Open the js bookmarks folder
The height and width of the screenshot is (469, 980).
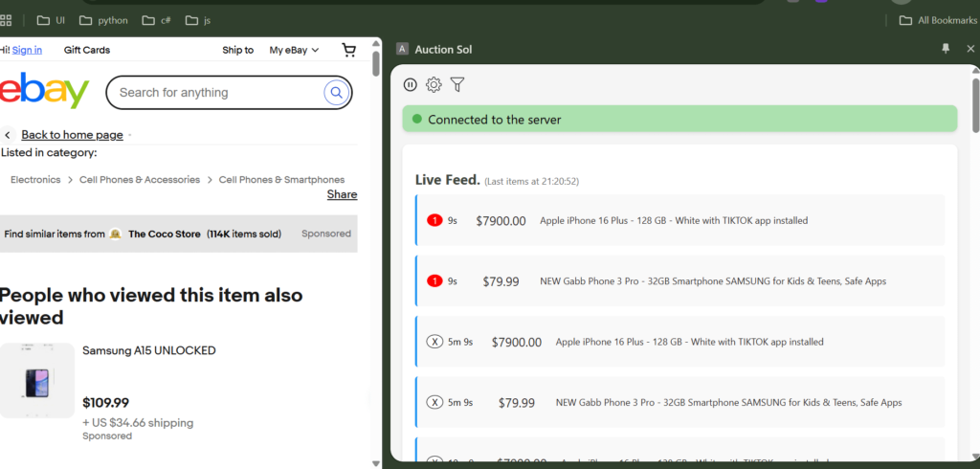(x=197, y=20)
